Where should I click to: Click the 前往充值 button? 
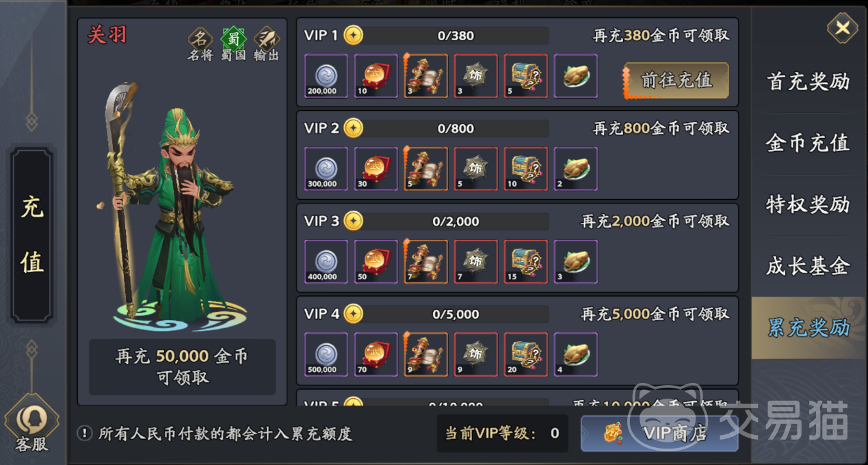676,81
